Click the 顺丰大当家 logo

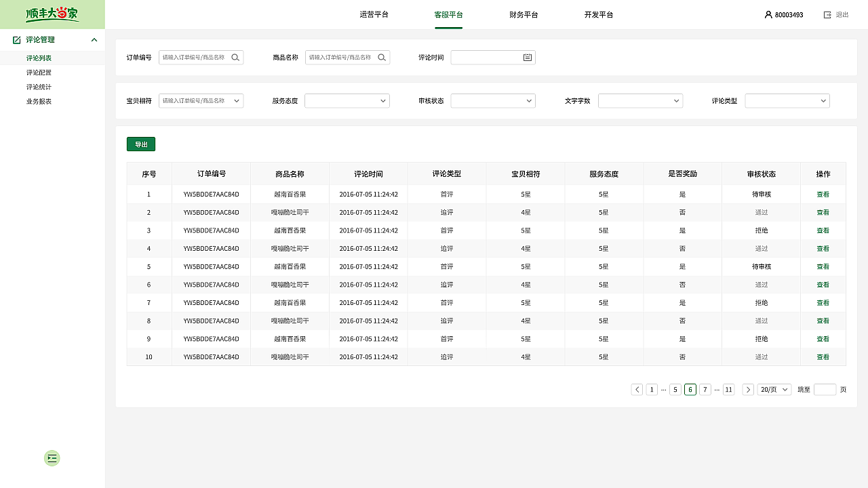52,14
